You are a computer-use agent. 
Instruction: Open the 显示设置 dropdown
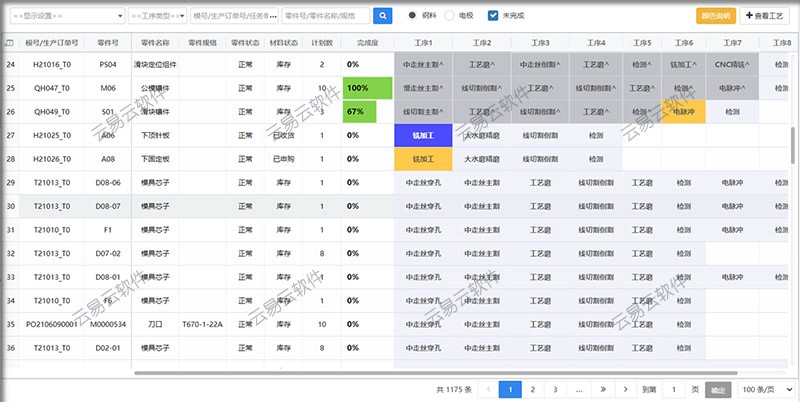pos(67,16)
